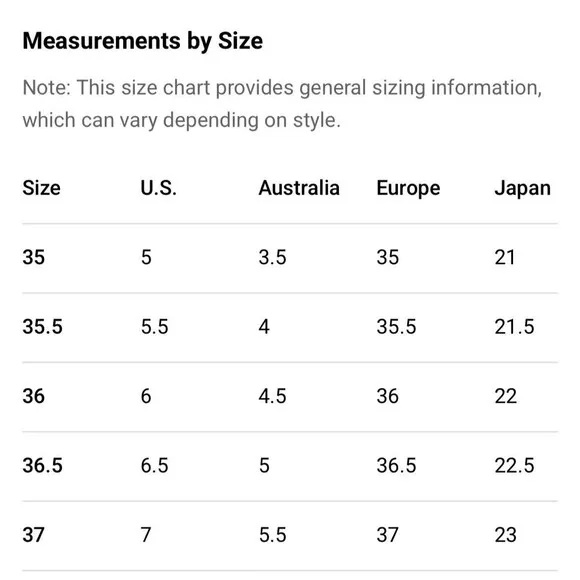This screenshot has width=580, height=580.
Task: Click the Japan value 21
Action: tap(505, 257)
